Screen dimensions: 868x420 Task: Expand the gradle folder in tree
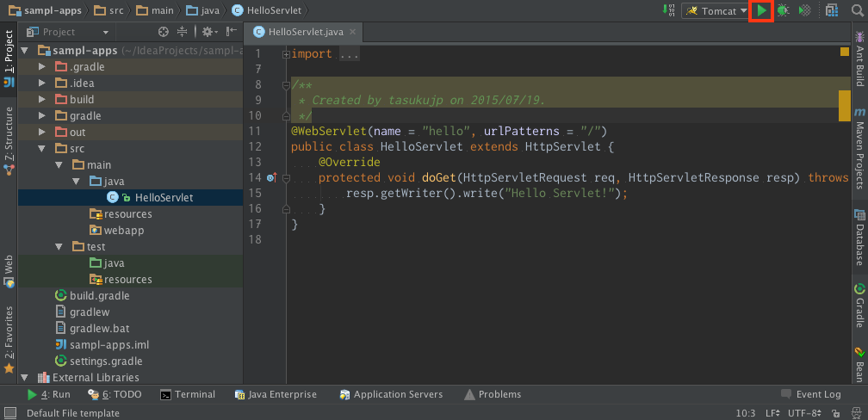(x=41, y=116)
